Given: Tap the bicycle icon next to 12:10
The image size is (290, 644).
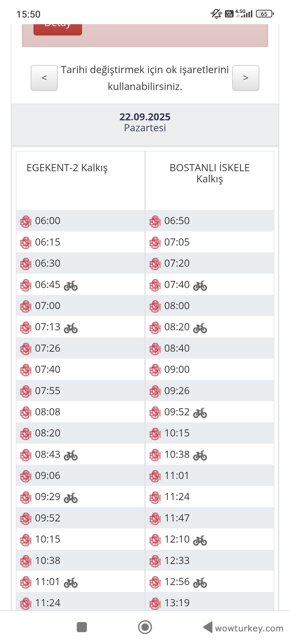Looking at the screenshot, I should (x=200, y=540).
